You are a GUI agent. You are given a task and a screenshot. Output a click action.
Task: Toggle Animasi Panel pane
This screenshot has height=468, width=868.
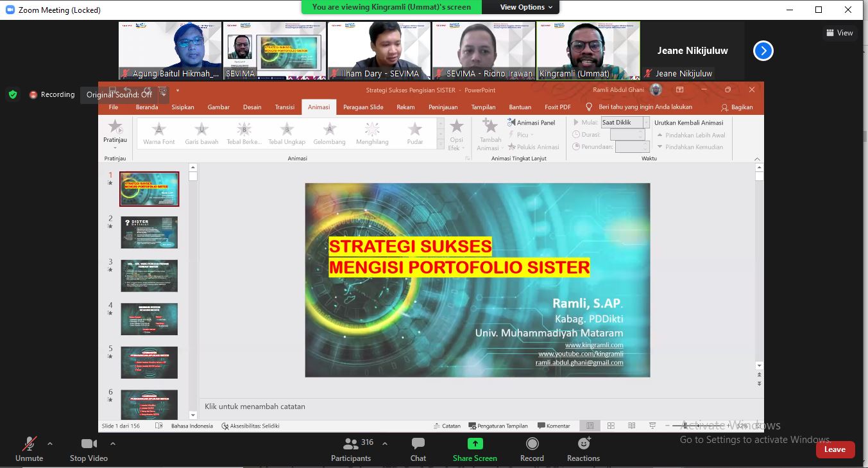(531, 123)
